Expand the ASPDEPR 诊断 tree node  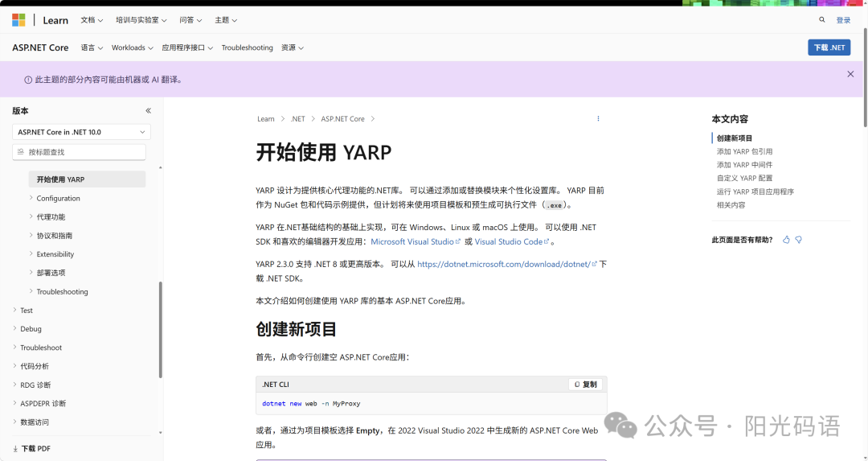pos(14,403)
